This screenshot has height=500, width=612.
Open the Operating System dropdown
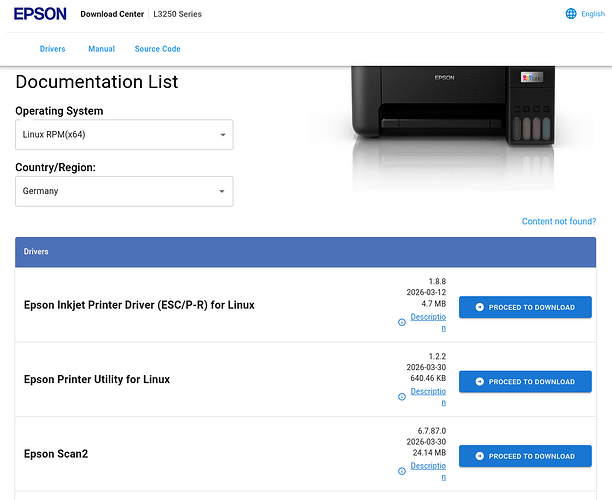click(x=124, y=135)
